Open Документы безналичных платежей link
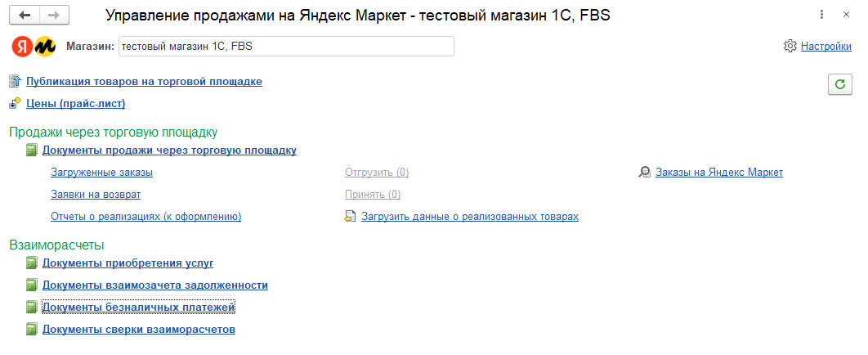 pos(139,308)
